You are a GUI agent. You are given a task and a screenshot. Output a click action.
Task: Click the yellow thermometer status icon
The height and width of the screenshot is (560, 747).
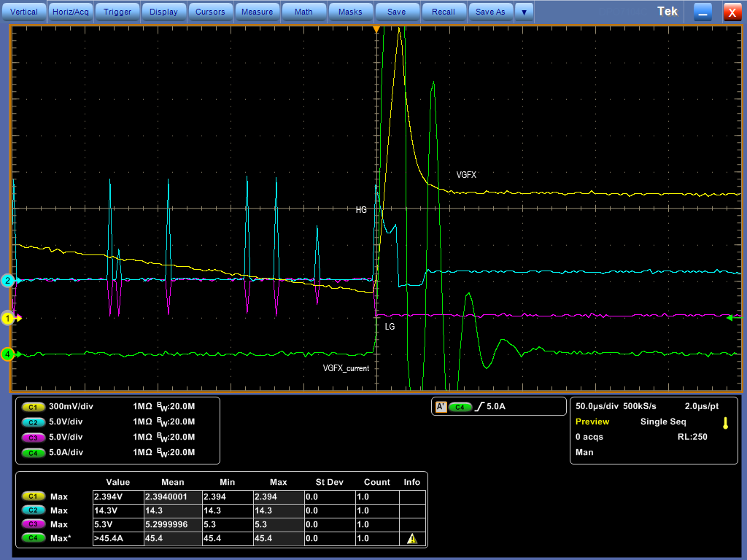click(725, 423)
